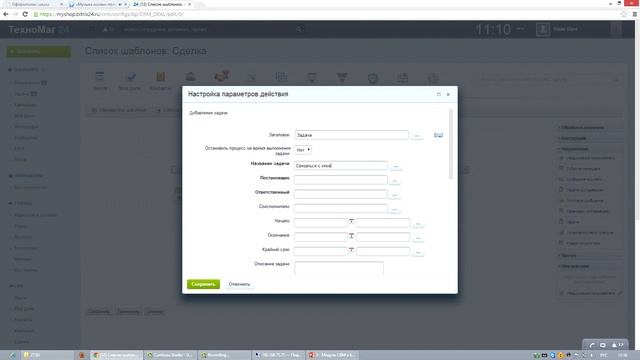Focus the Соисполнители input field
Viewport: 640px width, 360px height.
(x=340, y=208)
